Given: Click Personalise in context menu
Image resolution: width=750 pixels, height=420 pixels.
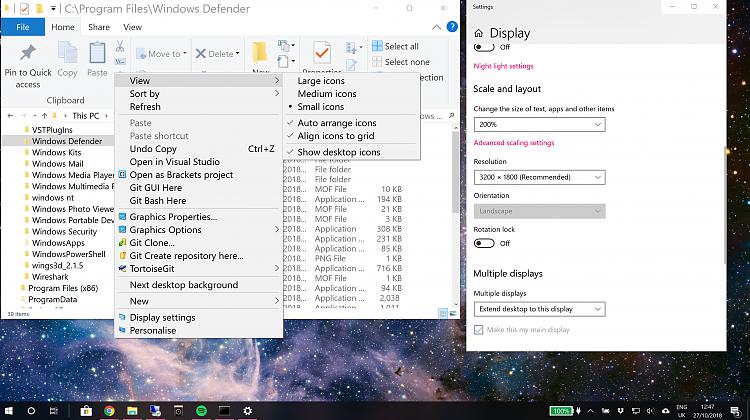Looking at the screenshot, I should pyautogui.click(x=199, y=331).
